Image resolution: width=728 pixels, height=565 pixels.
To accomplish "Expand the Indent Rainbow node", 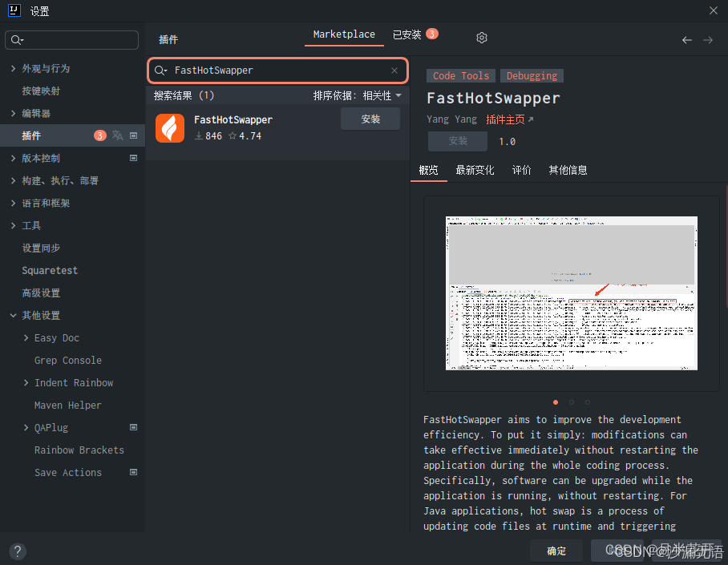I will coord(26,382).
